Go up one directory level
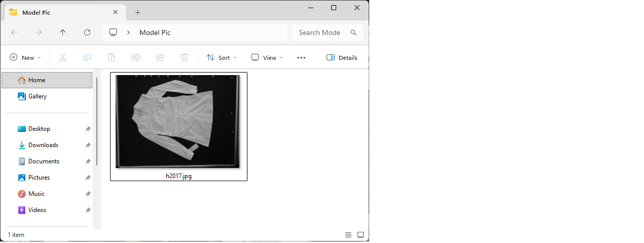The image size is (644, 243). click(63, 32)
